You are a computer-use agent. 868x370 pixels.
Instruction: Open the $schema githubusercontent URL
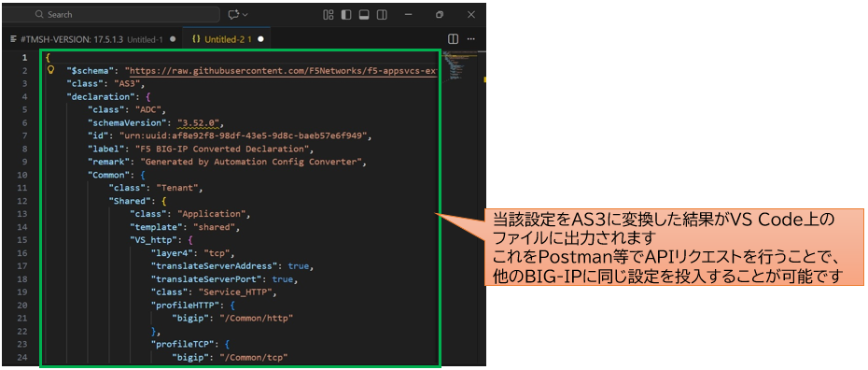pos(283,71)
